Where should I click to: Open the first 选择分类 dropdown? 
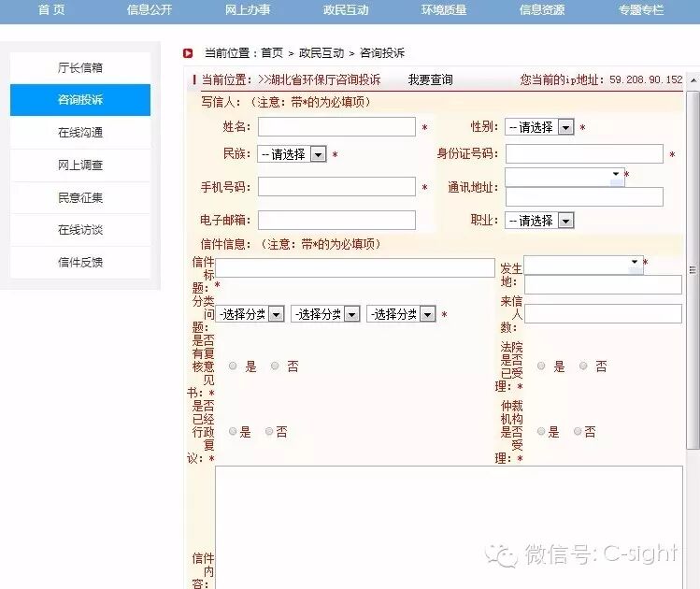coord(250,314)
